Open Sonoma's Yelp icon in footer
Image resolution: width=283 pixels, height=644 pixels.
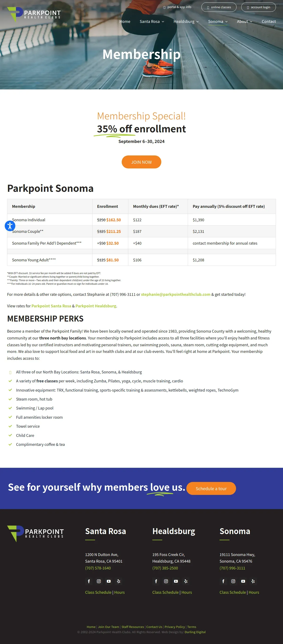click(x=253, y=581)
